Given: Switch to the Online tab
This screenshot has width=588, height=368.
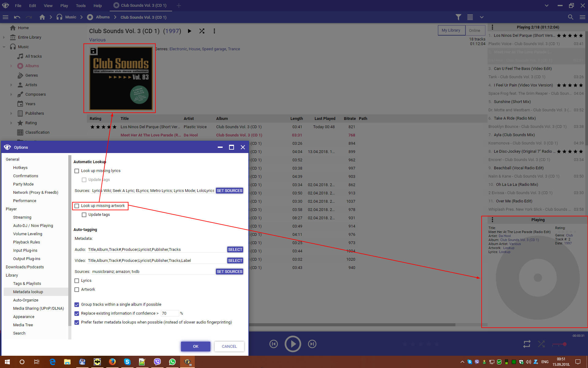Looking at the screenshot, I should pyautogui.click(x=474, y=30).
